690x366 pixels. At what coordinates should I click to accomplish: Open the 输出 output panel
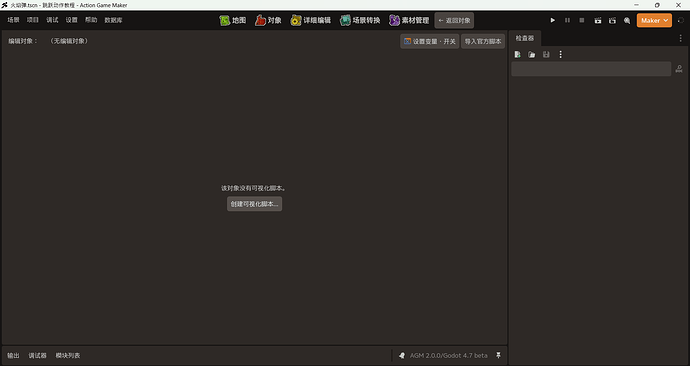pyautogui.click(x=13, y=355)
